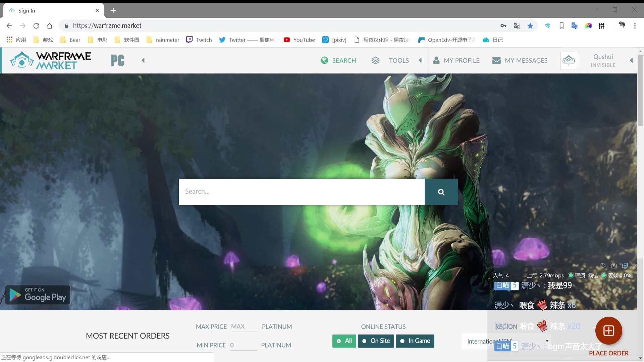Open MY MESSAGES

[526, 60]
